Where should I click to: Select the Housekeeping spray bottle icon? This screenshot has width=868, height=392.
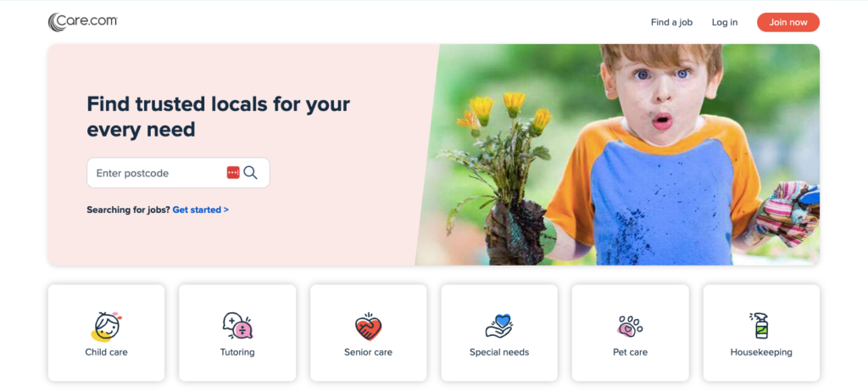tap(760, 326)
